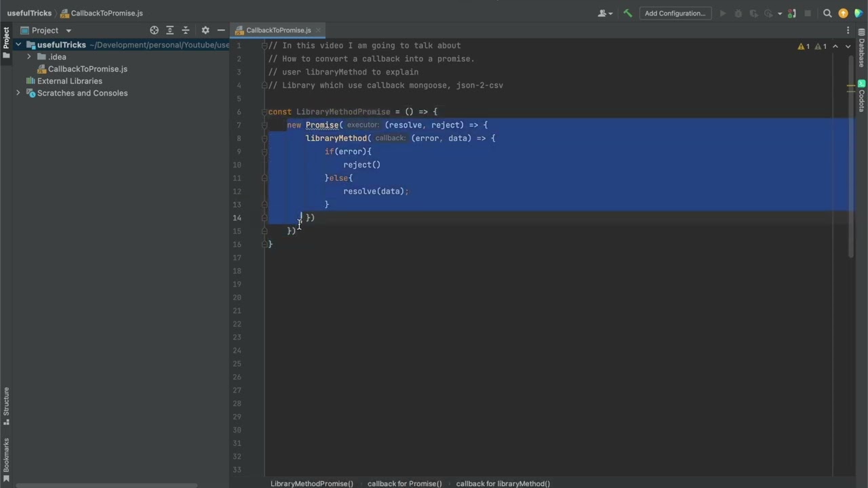This screenshot has width=868, height=488.
Task: Hide the Project panel with minus icon
Action: point(221,30)
